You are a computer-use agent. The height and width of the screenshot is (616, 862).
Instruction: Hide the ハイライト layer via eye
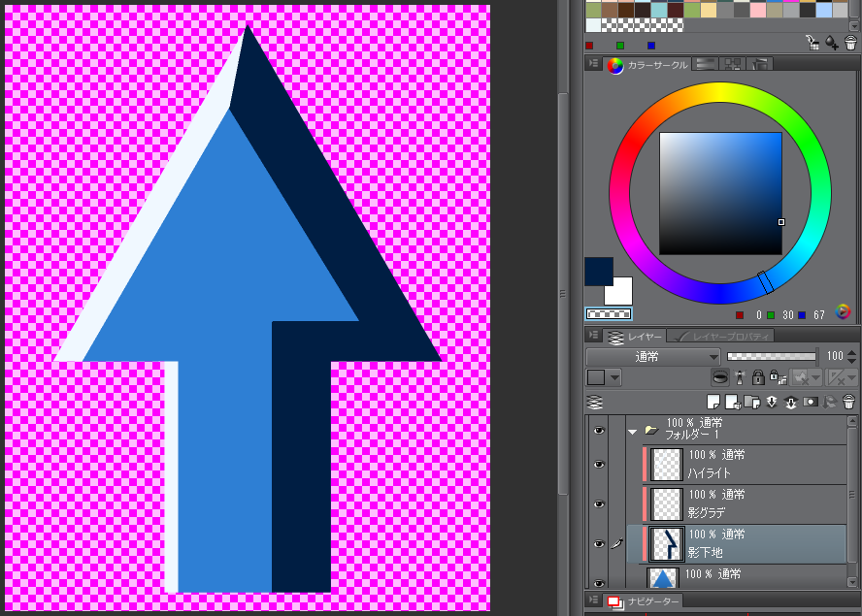599,465
